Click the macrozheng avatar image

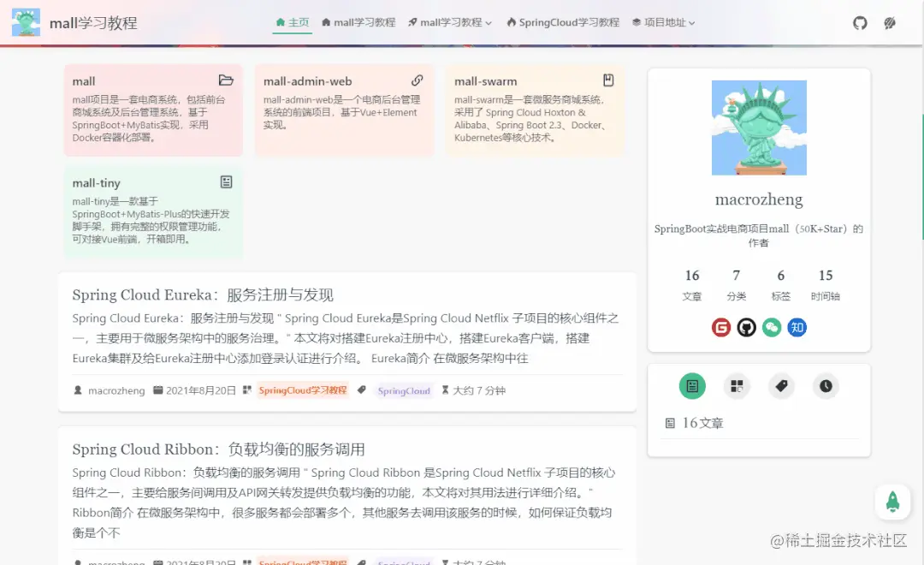[759, 128]
